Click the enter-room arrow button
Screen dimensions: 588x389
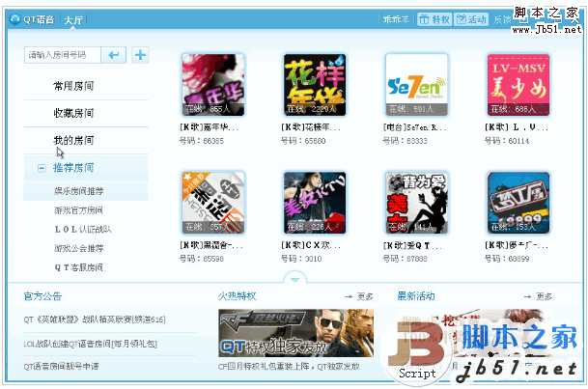(114, 55)
